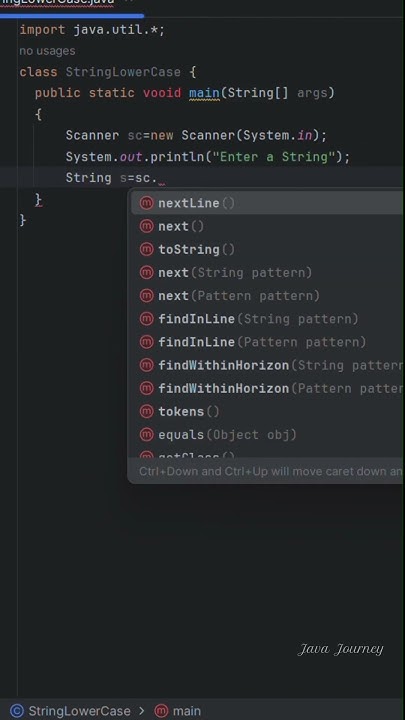Click the method icon beside nextLine
Screen dimensions: 405x720
[x=146, y=203]
